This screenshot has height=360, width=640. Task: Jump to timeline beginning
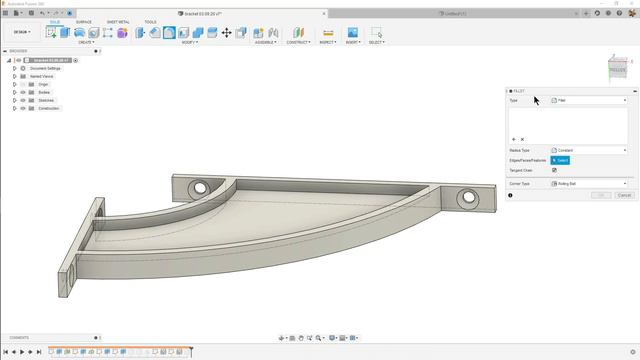point(5,352)
